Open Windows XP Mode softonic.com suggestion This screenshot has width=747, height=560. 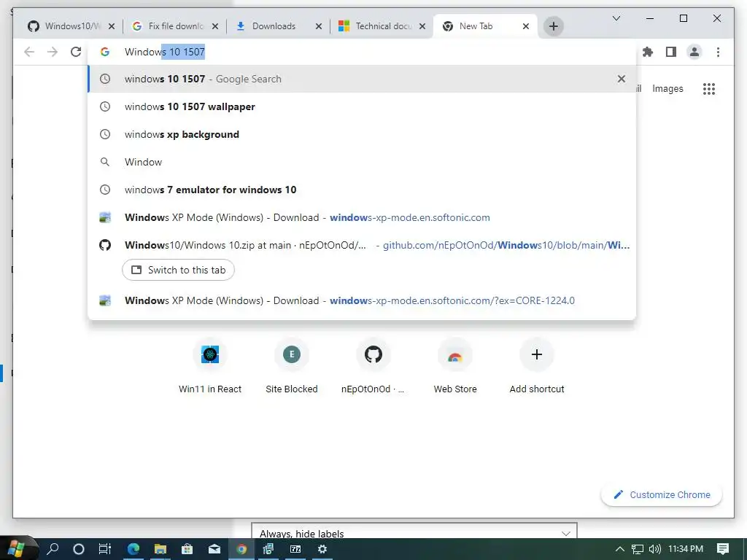click(x=362, y=217)
